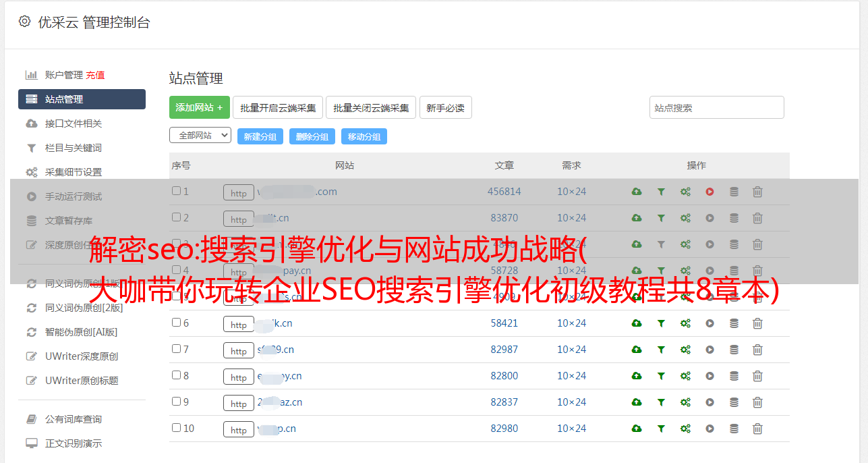Tick the checkbox for site row 8
This screenshot has height=463, width=868.
pyautogui.click(x=176, y=375)
